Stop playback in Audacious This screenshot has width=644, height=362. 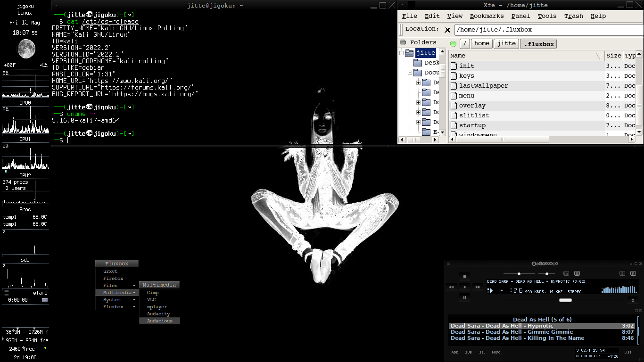464,277
